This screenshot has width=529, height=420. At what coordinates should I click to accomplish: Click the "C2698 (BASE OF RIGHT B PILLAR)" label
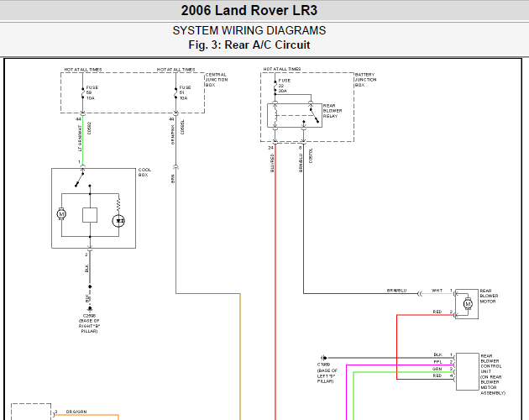[89, 323]
